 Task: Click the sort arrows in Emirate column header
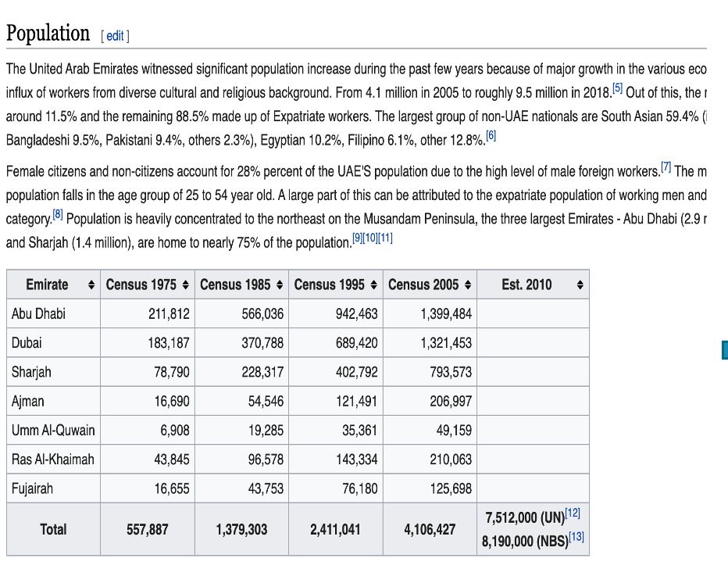92,285
